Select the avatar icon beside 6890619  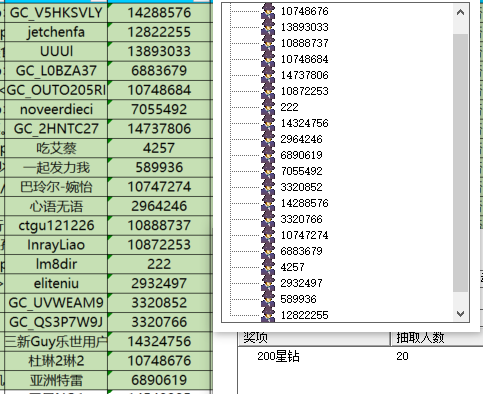tap(268, 155)
